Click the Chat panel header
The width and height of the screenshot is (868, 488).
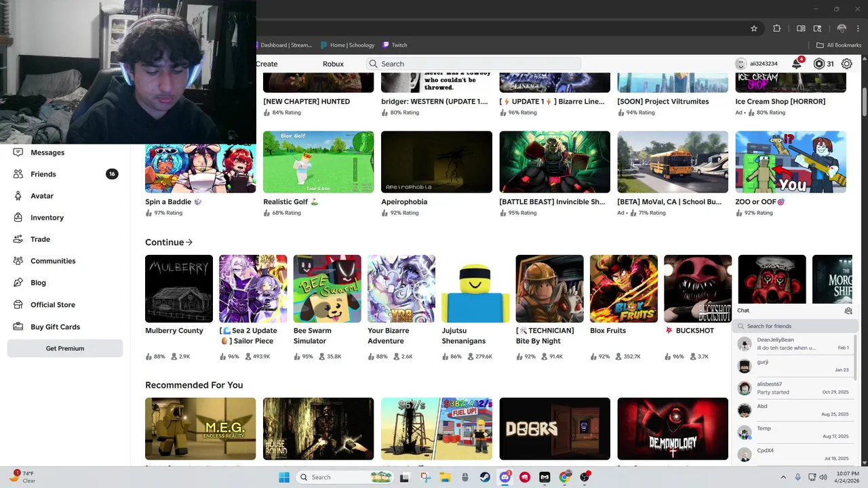coord(795,310)
